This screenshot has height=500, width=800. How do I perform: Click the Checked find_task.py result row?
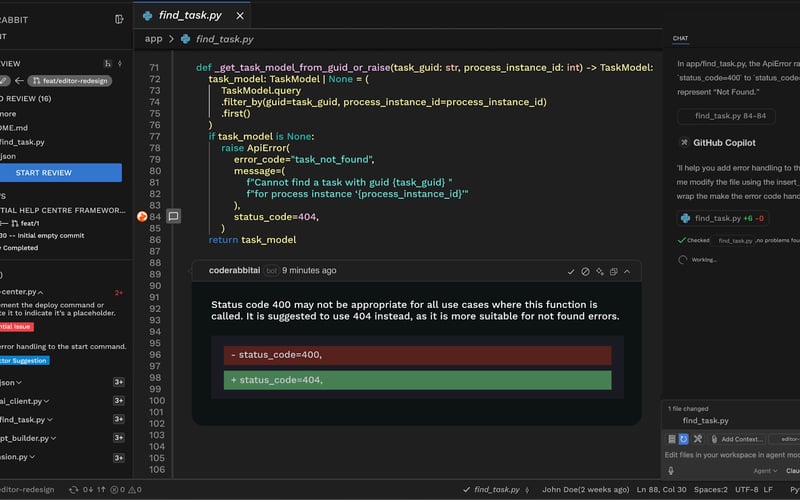point(738,240)
